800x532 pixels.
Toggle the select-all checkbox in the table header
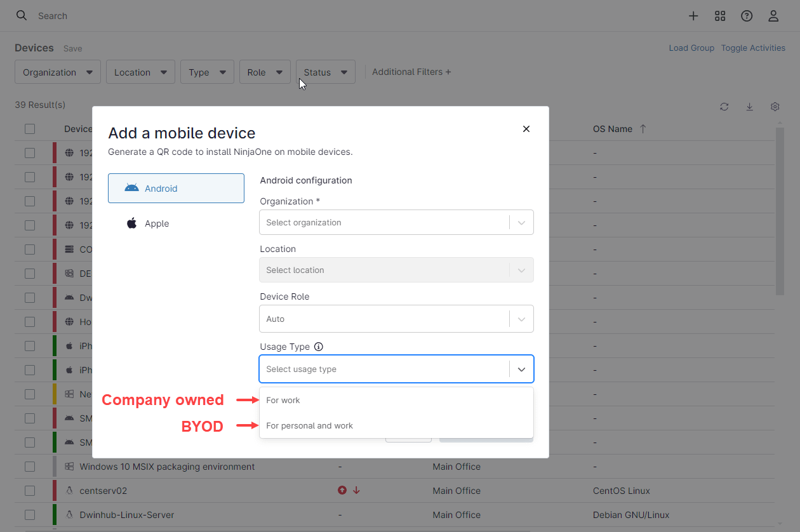click(29, 128)
